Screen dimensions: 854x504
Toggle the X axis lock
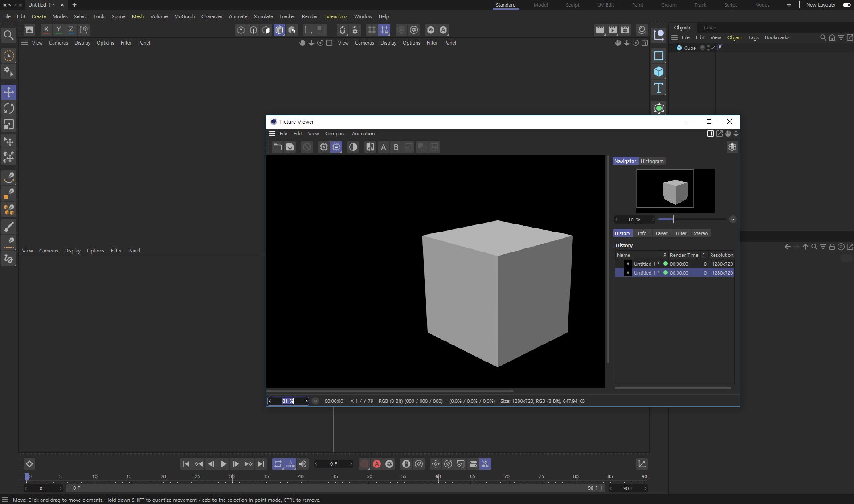[x=46, y=30]
